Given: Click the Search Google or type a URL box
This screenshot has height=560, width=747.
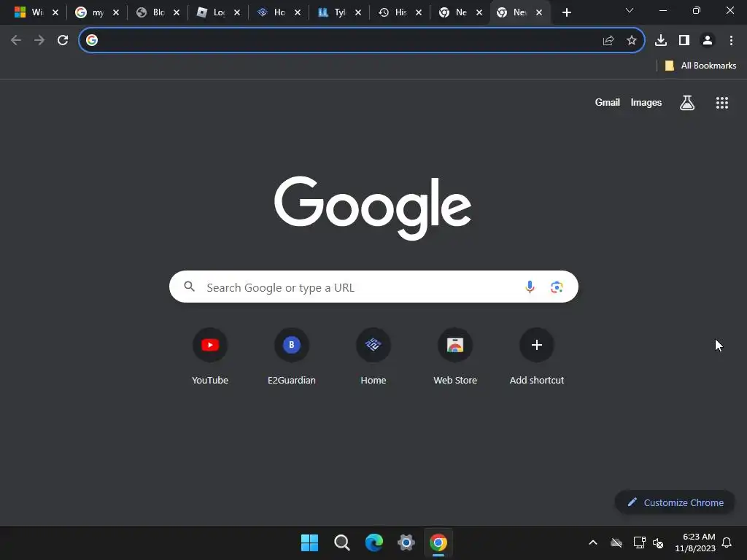Looking at the screenshot, I should click(x=373, y=287).
